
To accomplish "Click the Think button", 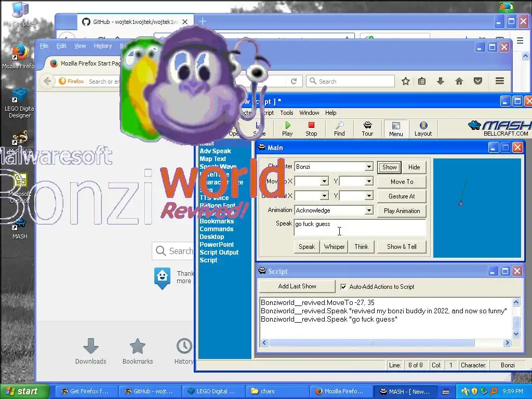I will click(362, 247).
